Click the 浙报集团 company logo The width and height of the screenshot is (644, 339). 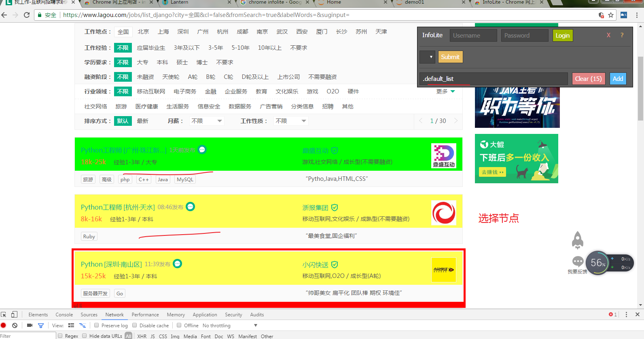[444, 213]
